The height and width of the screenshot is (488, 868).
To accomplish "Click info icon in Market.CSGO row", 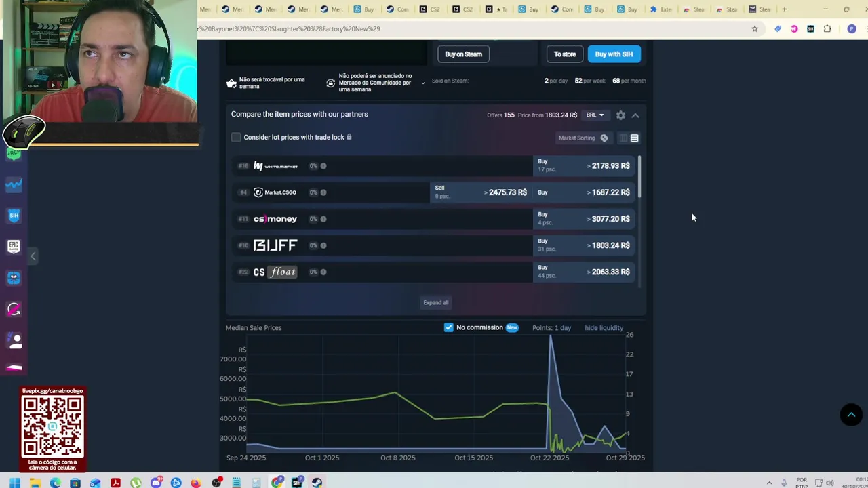I will (323, 192).
